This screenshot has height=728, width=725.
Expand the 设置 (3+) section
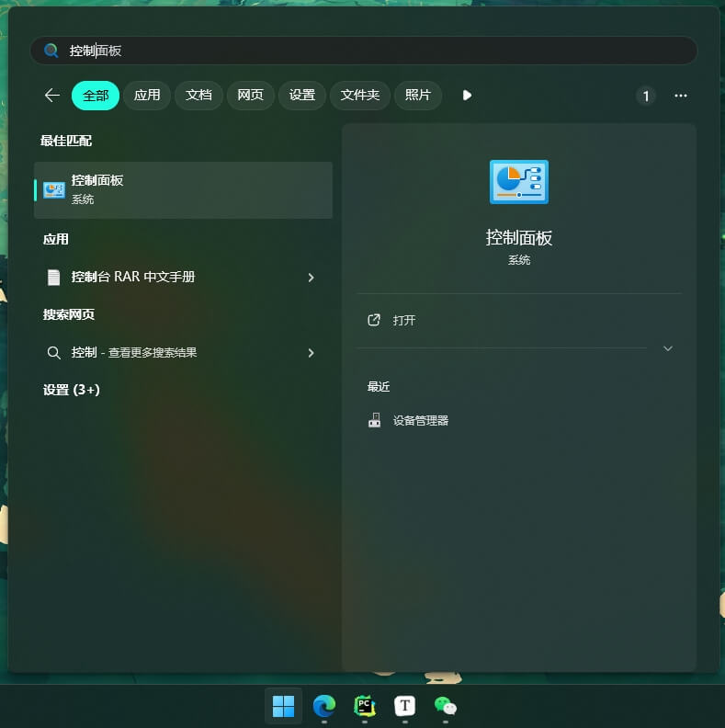coord(72,390)
